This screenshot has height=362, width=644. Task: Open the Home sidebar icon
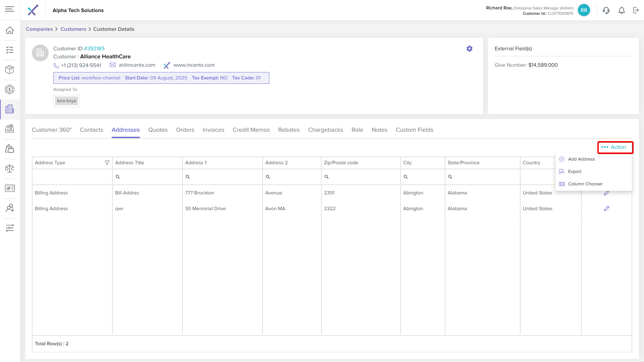point(10,30)
